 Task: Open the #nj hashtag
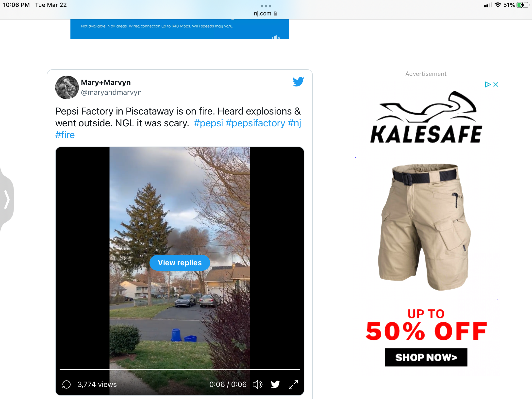click(295, 123)
